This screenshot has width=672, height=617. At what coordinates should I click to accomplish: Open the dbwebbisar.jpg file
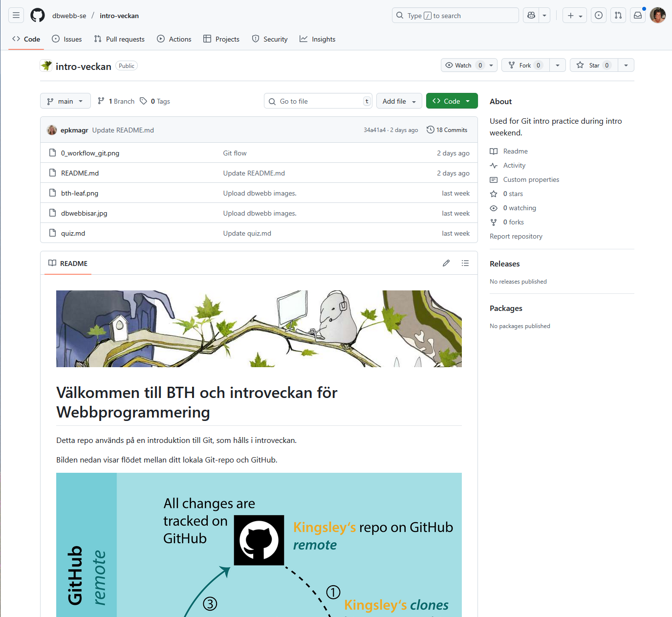pyautogui.click(x=84, y=213)
